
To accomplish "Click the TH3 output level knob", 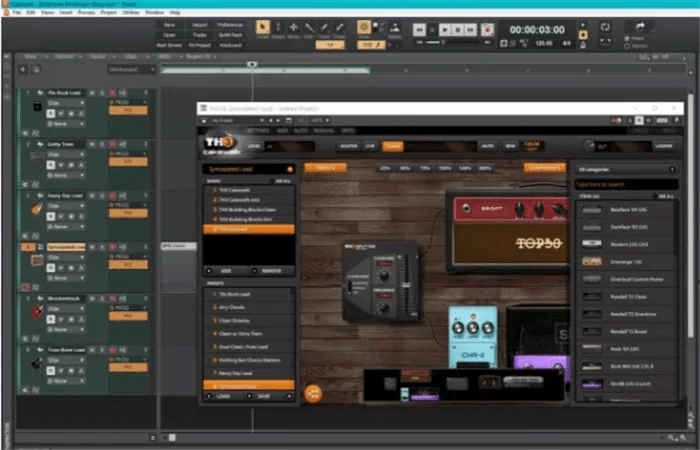I will tap(589, 146).
